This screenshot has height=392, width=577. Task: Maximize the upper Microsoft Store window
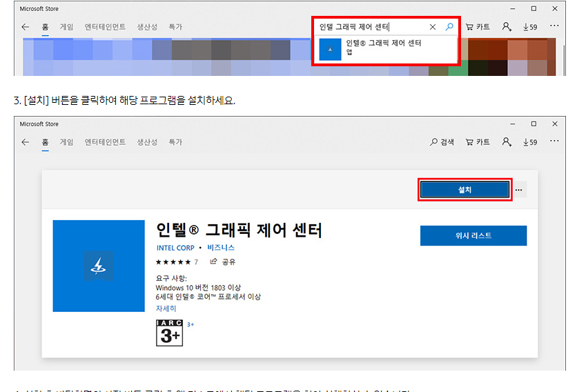[x=534, y=8]
